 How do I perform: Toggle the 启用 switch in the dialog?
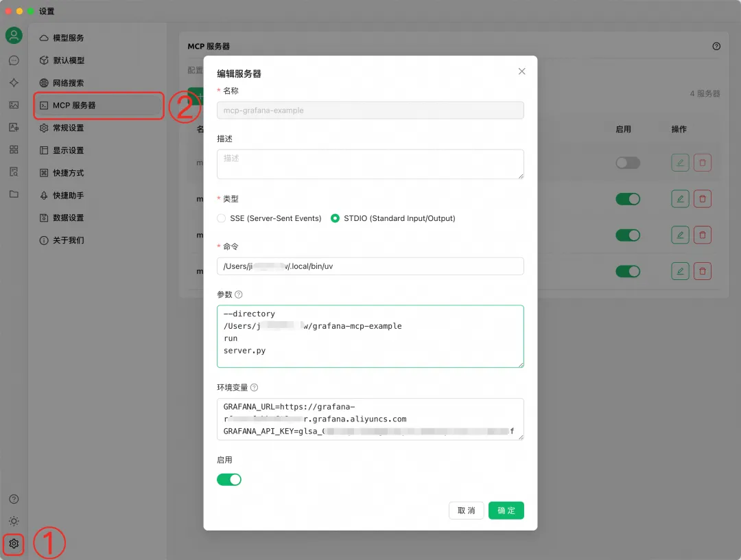point(229,480)
